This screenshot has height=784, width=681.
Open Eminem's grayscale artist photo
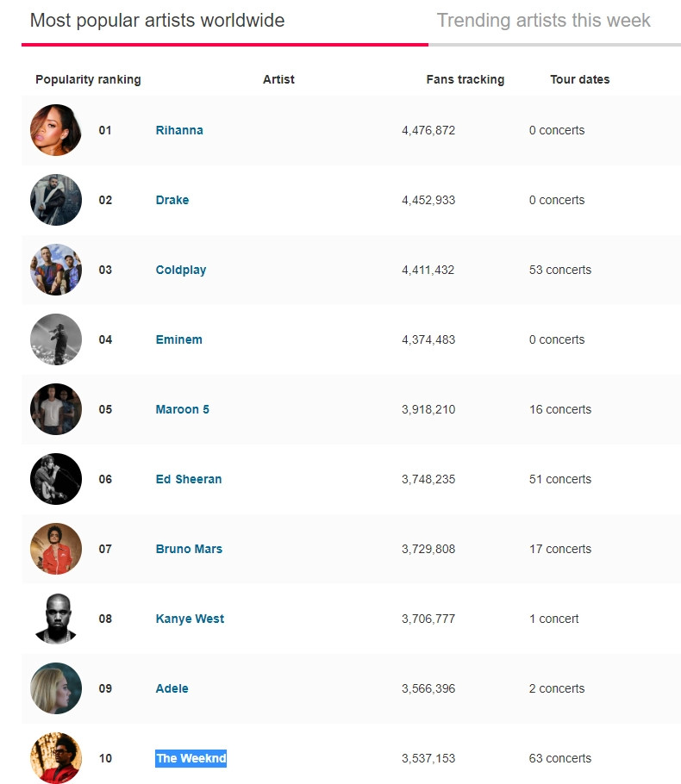(x=56, y=339)
